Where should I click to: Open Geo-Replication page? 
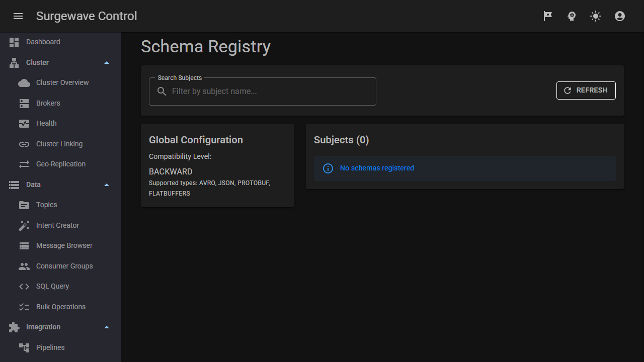coord(60,164)
